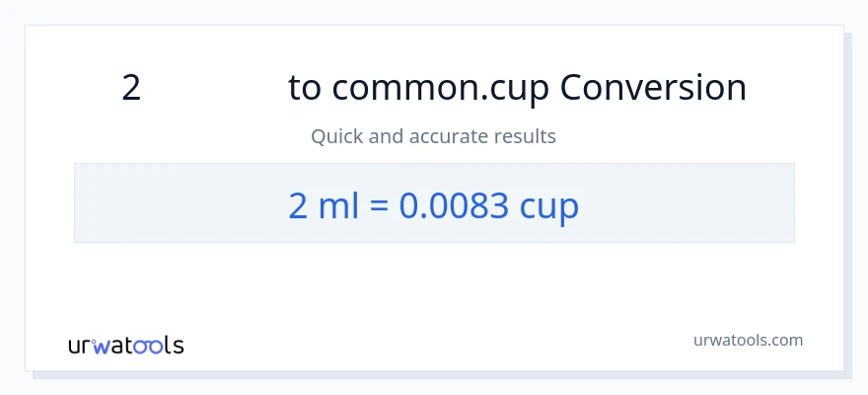Click the word 'results' in the subtitle

click(x=527, y=136)
